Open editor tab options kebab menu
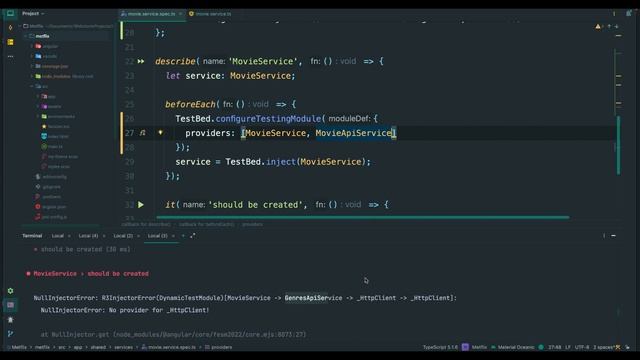Screen dimensions: 640x360 (614, 13)
